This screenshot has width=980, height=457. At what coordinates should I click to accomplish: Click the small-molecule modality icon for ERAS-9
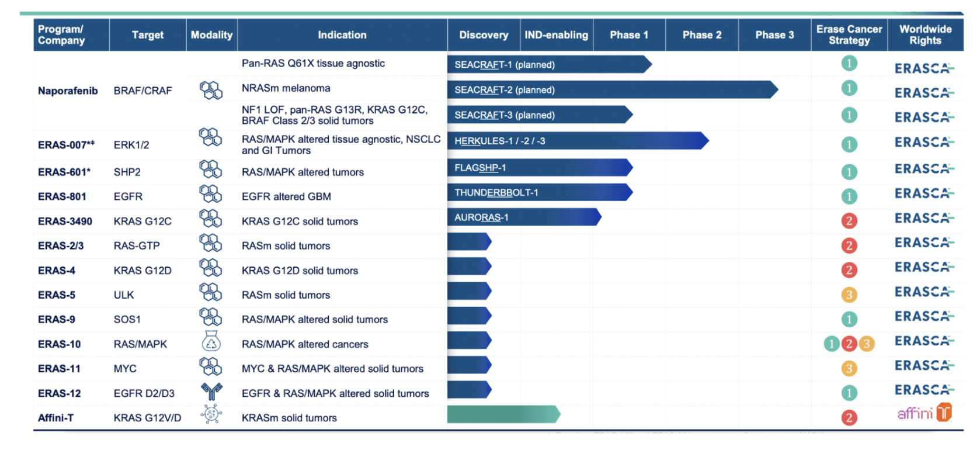coord(211,317)
